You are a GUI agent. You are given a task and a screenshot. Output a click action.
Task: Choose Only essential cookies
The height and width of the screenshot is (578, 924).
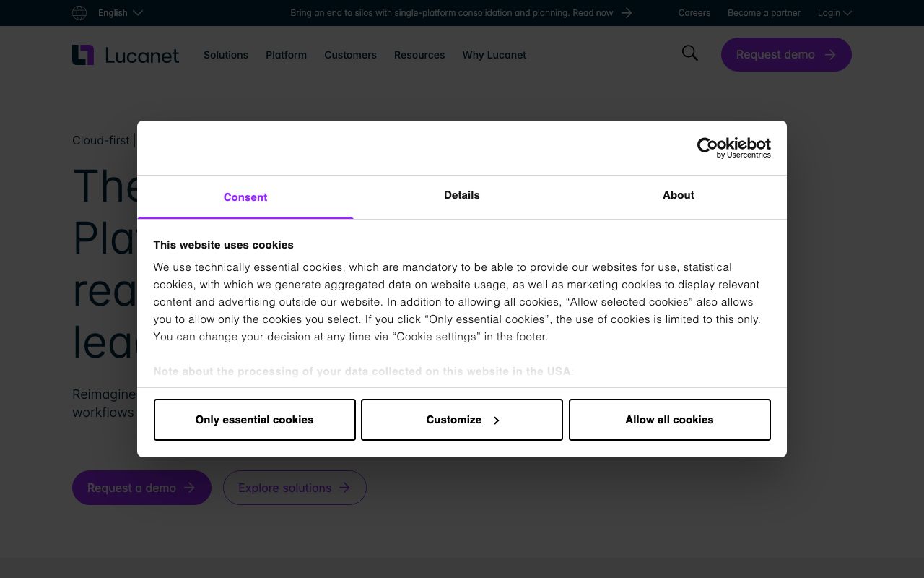[x=255, y=420]
